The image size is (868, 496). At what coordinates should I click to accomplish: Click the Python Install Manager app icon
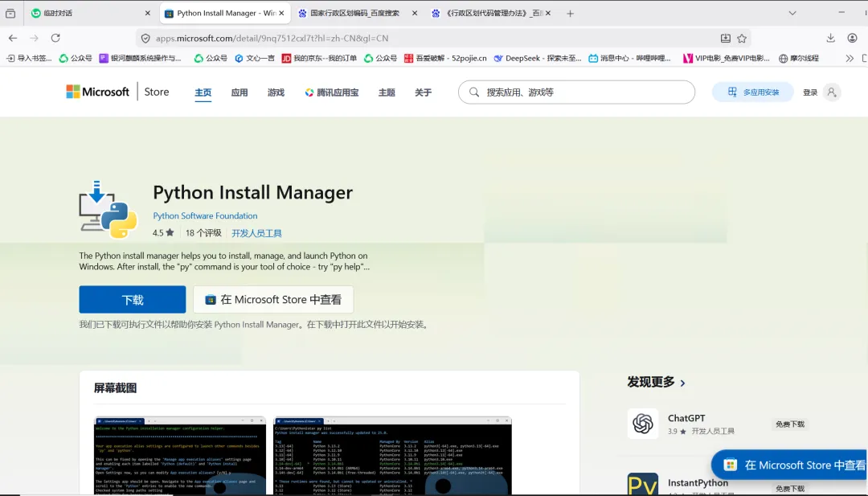[x=108, y=209]
